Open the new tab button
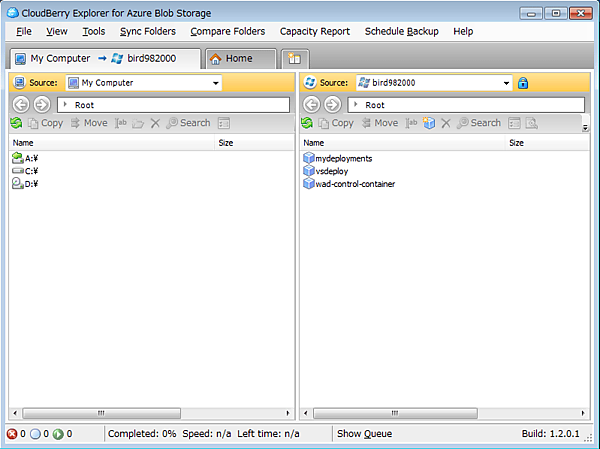The image size is (600, 449). [296, 59]
